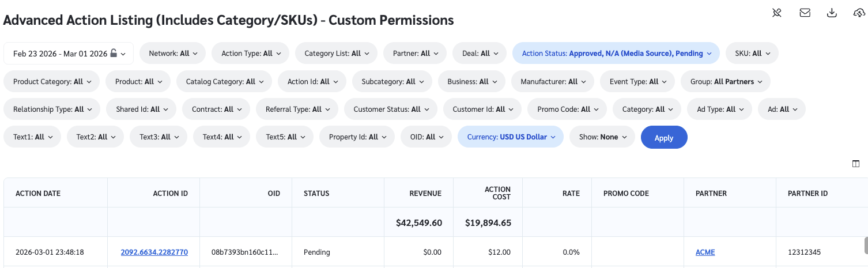Image resolution: width=868 pixels, height=268 pixels.
Task: Toggle the date range lock icon
Action: (x=114, y=54)
